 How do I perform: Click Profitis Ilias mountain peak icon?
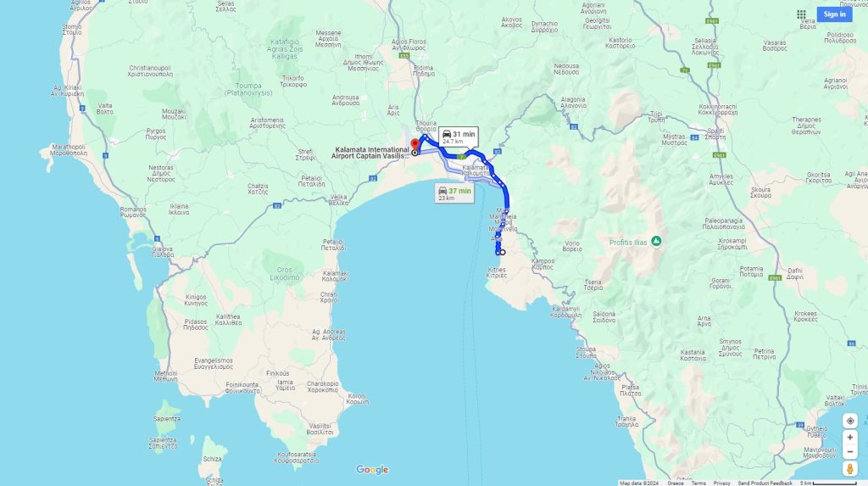[656, 242]
